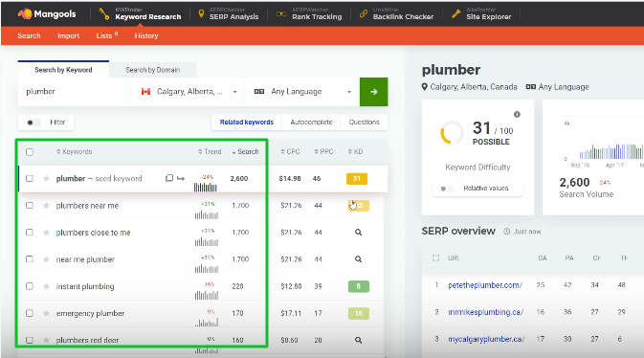The width and height of the screenshot is (644, 358).
Task: Check the plumber seed keyword row checkbox
Action: coord(30,178)
